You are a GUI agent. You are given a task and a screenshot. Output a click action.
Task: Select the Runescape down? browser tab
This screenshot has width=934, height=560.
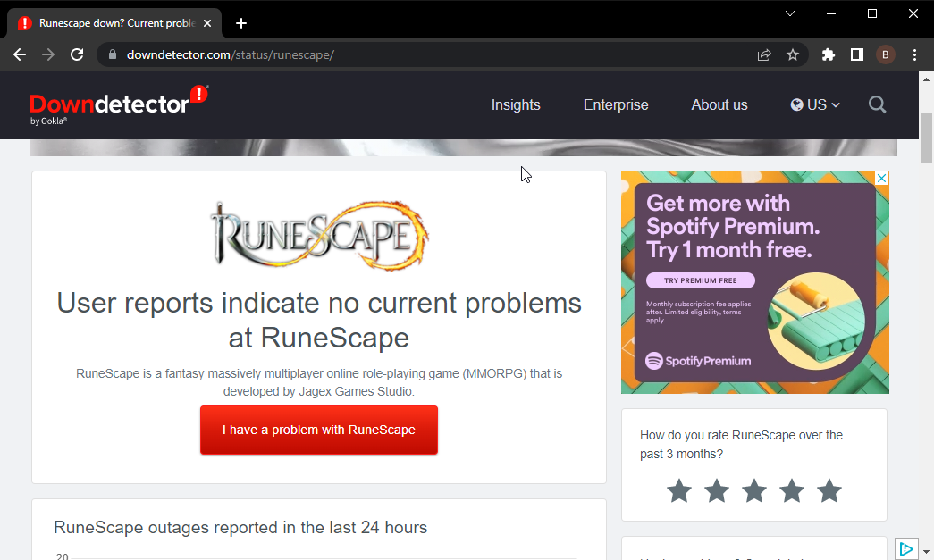(x=114, y=23)
